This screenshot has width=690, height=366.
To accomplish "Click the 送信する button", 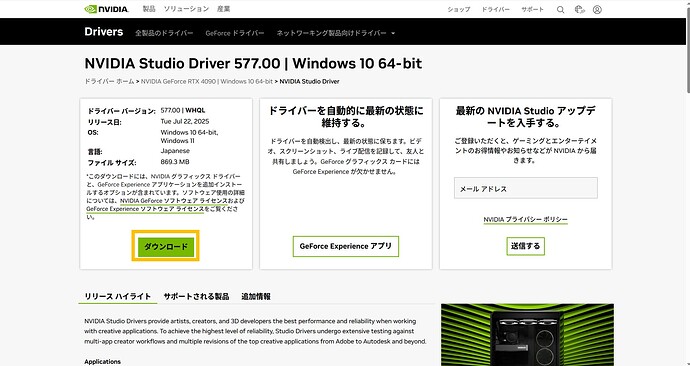I will coord(525,246).
